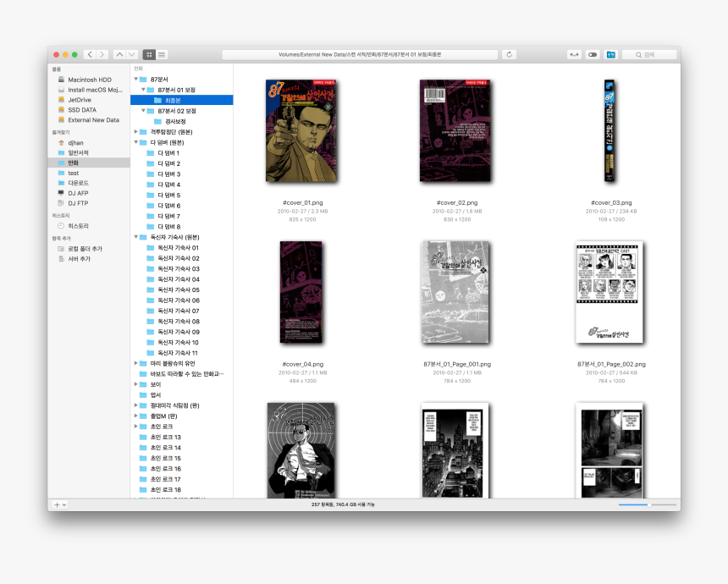Expand the 초인 로크 folder triangle
728x584 pixels.
(x=136, y=427)
